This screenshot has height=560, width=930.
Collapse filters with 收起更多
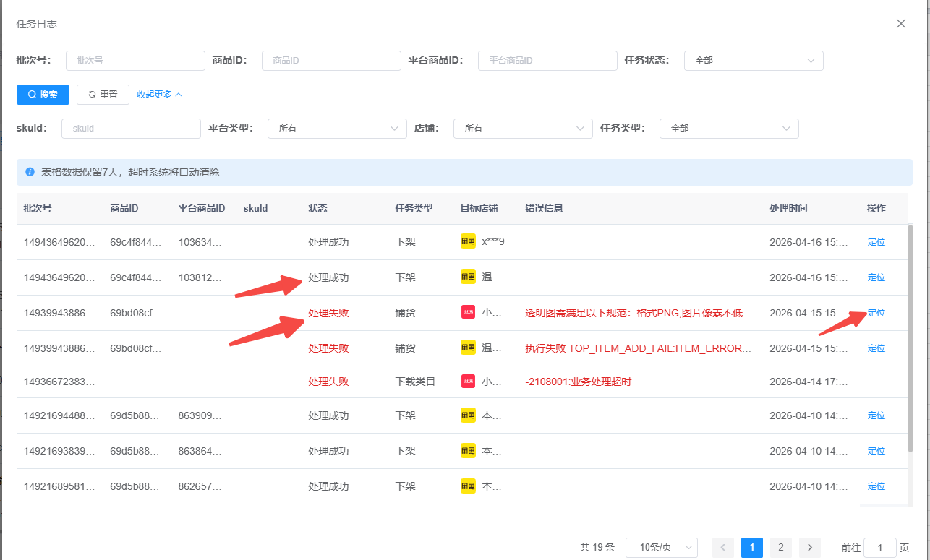[x=160, y=95]
